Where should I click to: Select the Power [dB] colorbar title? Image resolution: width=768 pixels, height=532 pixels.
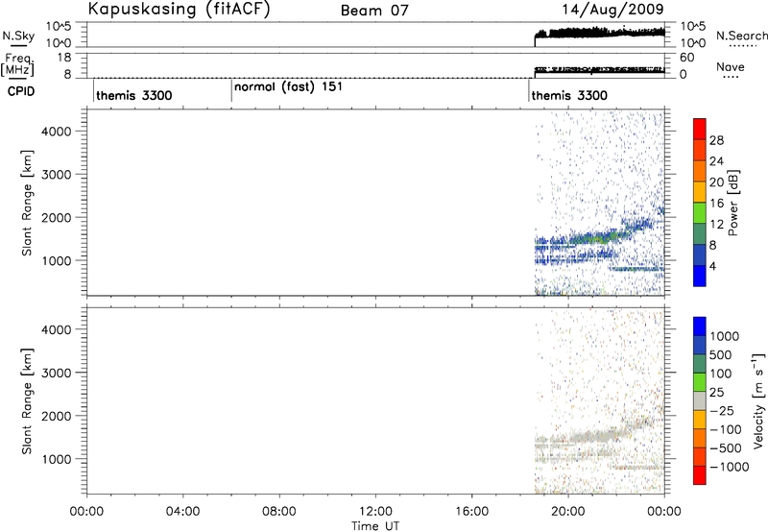pyautogui.click(x=732, y=203)
